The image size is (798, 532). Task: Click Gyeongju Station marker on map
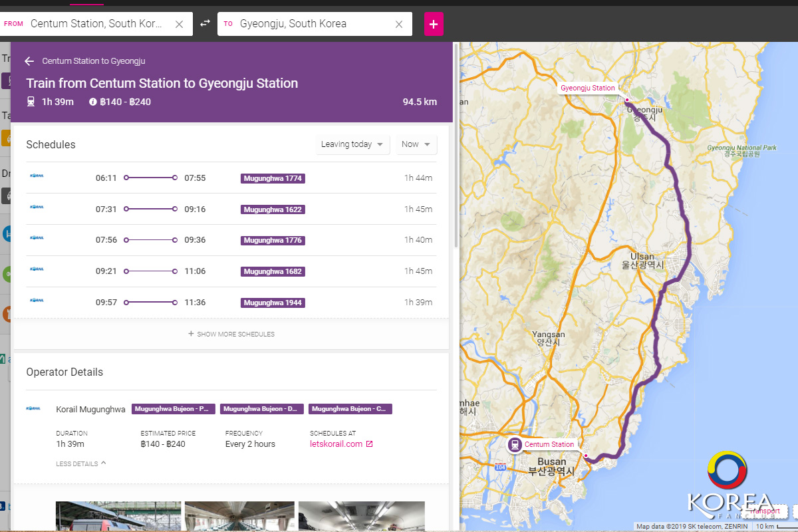[626, 100]
